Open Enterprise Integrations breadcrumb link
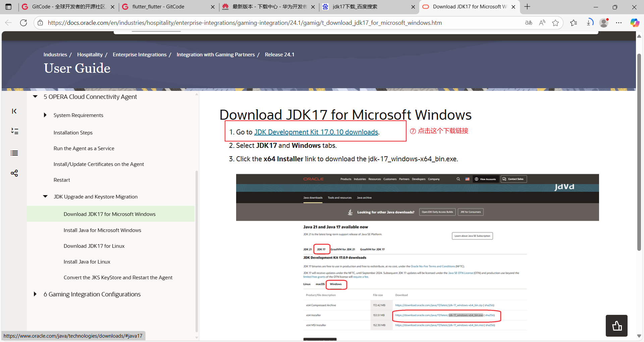The width and height of the screenshot is (644, 342). (x=140, y=55)
